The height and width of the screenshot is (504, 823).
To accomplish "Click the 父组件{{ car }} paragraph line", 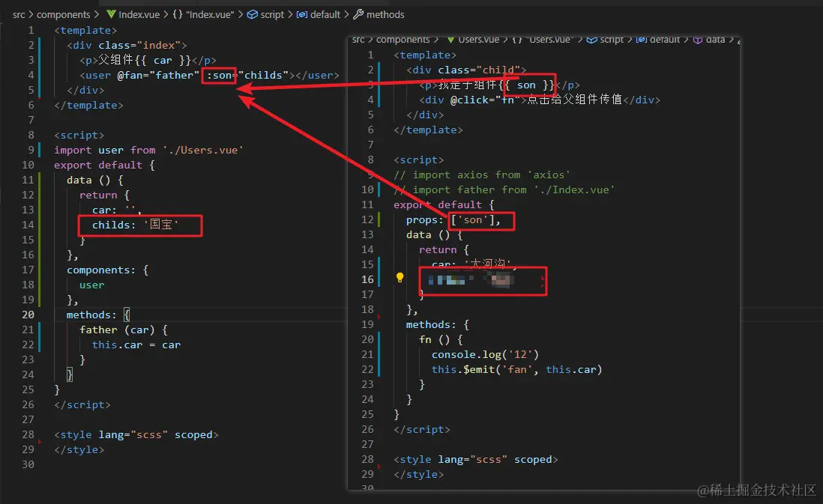I will click(148, 61).
